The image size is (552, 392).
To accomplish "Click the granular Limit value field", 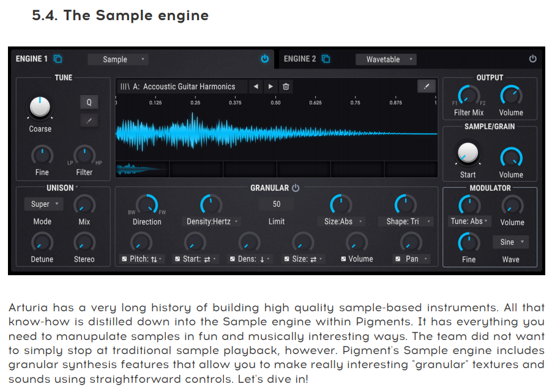I will pyautogui.click(x=277, y=204).
